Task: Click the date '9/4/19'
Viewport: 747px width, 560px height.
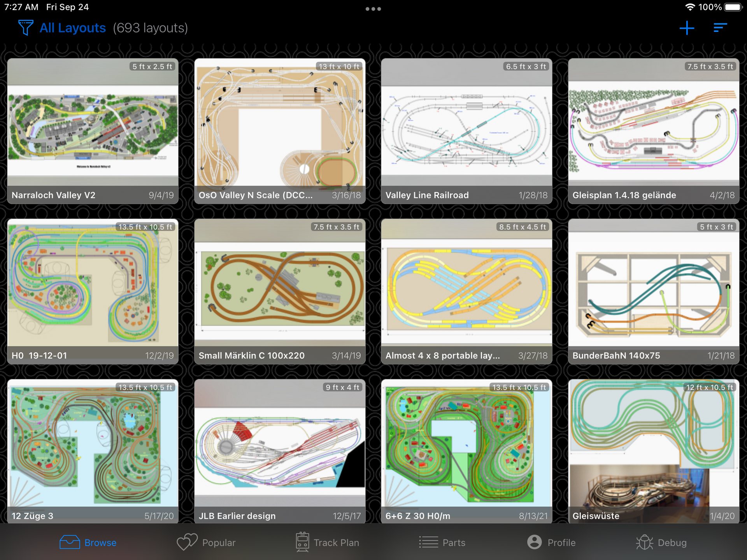Action: pos(161,195)
